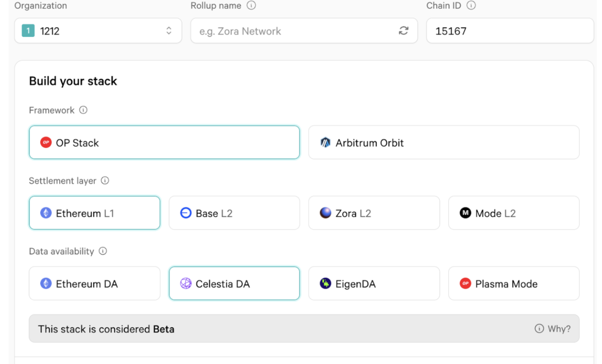Choose Zora L2 settlement layer
Viewport: 602px width, 364px height.
point(374,213)
